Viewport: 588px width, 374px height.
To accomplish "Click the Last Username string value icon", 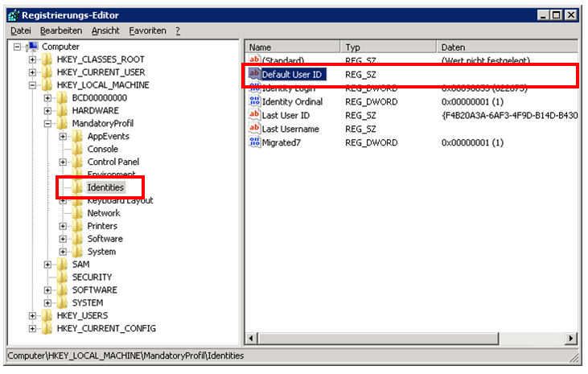I will tap(255, 129).
